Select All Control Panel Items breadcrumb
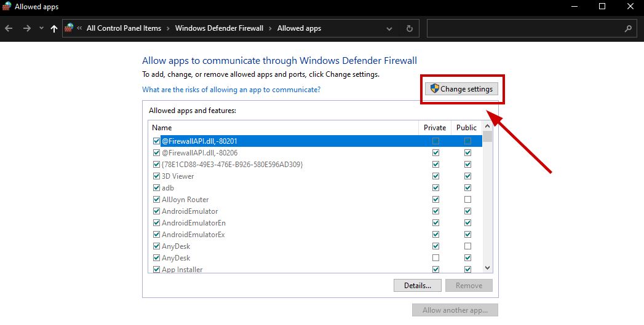644x325 pixels. point(124,28)
